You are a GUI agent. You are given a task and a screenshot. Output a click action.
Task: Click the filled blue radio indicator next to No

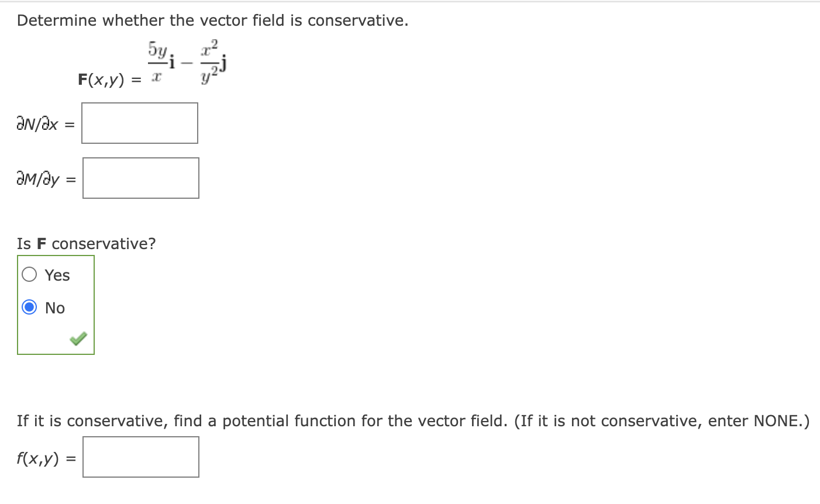29,308
